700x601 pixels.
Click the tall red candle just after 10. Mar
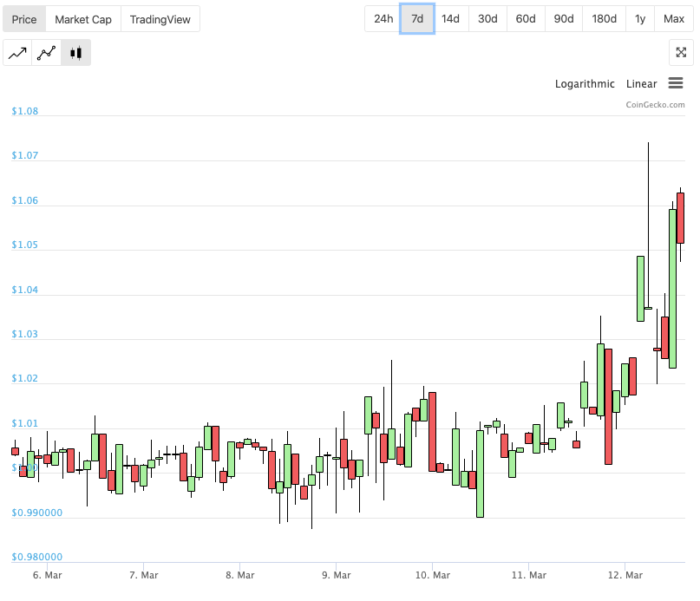pos(432,432)
